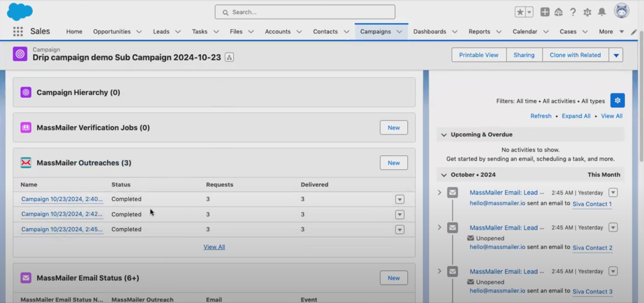Click the MassMailer Outreaches envelope icon
This screenshot has height=303, width=644.
click(x=26, y=163)
